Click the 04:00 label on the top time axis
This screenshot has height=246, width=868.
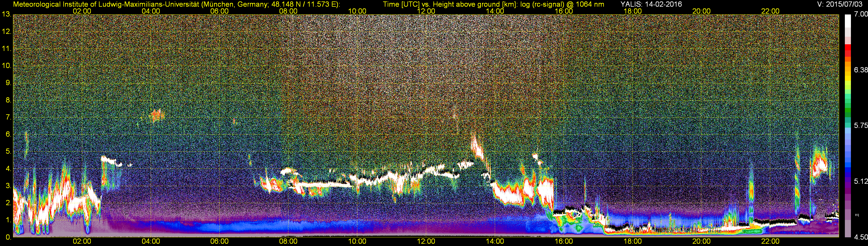click(x=151, y=11)
